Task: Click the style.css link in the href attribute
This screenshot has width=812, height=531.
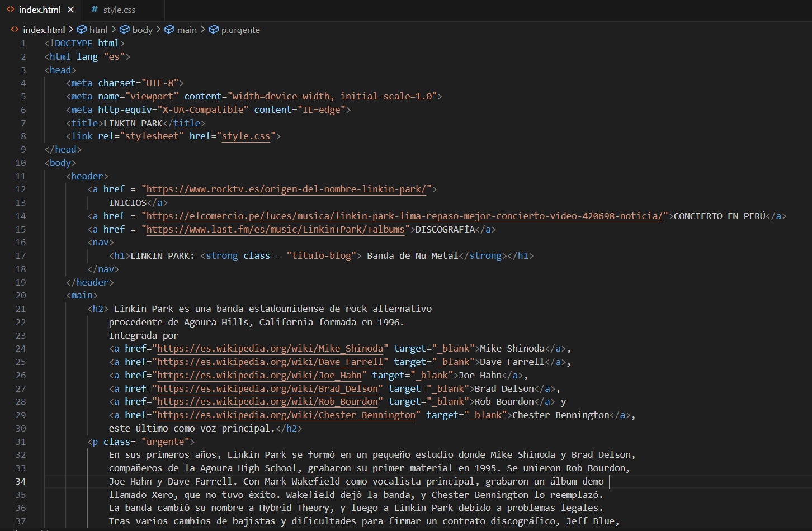Action: [x=246, y=136]
